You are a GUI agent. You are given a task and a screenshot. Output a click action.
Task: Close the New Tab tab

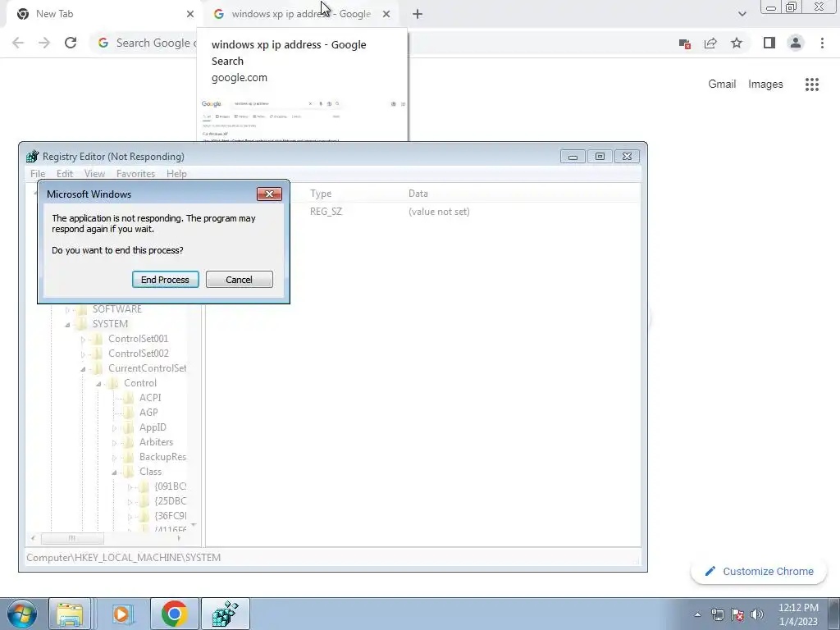(x=189, y=14)
